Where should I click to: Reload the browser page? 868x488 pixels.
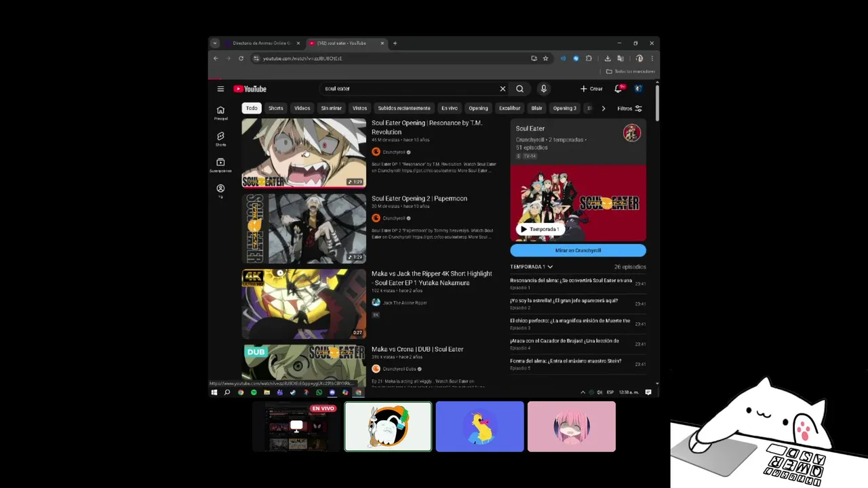click(x=241, y=58)
